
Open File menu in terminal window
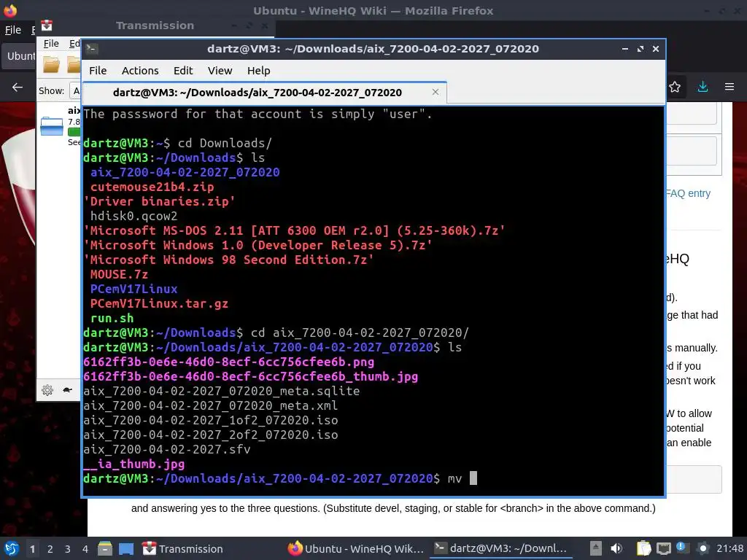[98, 71]
